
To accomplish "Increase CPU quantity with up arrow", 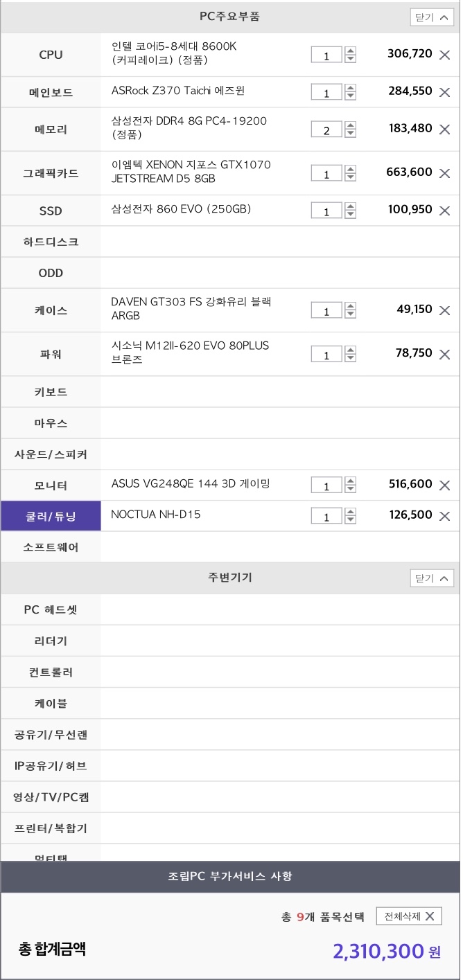I will point(350,51).
